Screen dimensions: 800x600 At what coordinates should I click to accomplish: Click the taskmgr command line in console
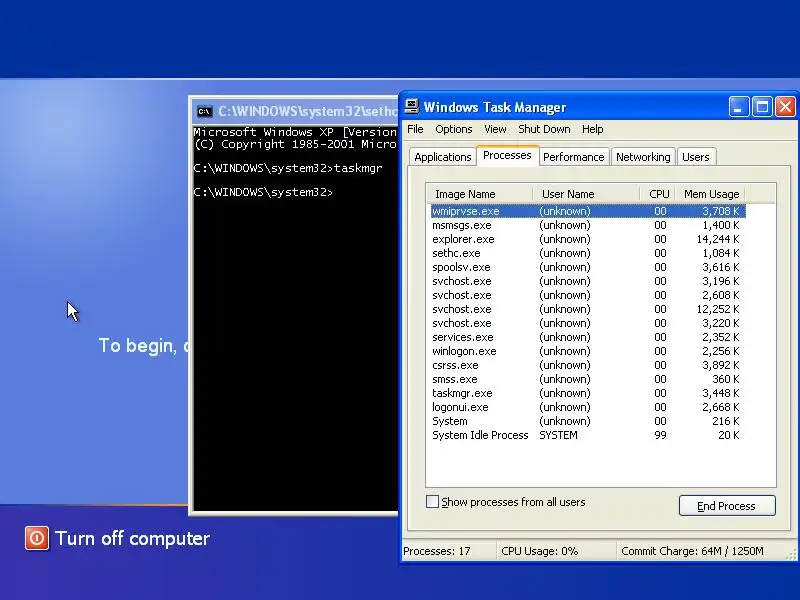tap(288, 168)
